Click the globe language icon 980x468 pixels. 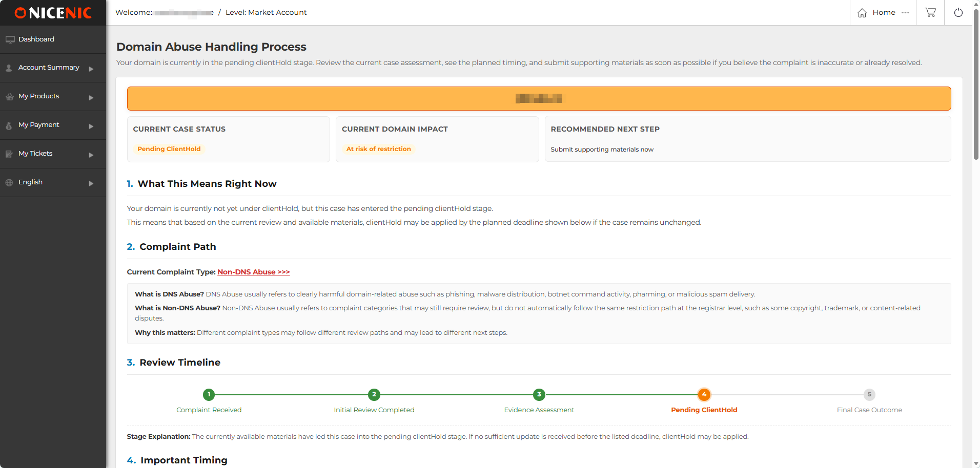point(9,183)
